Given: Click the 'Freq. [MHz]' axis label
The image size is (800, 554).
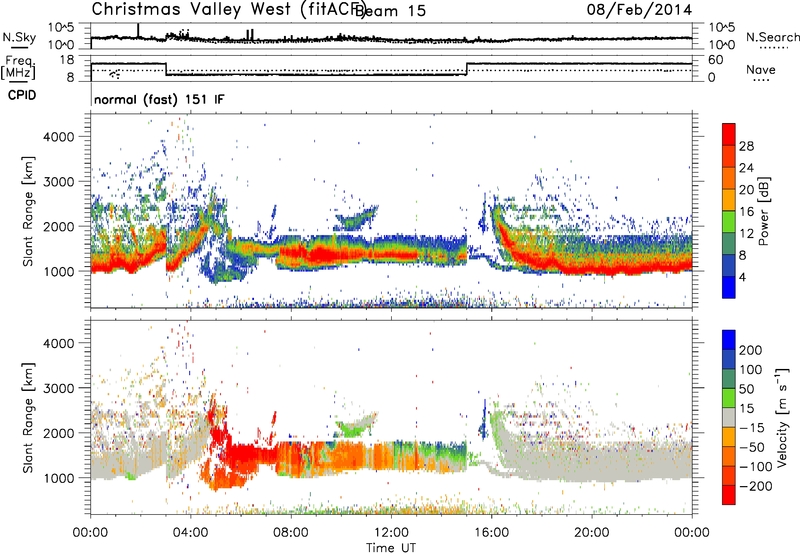Looking at the screenshot, I should tap(18, 68).
